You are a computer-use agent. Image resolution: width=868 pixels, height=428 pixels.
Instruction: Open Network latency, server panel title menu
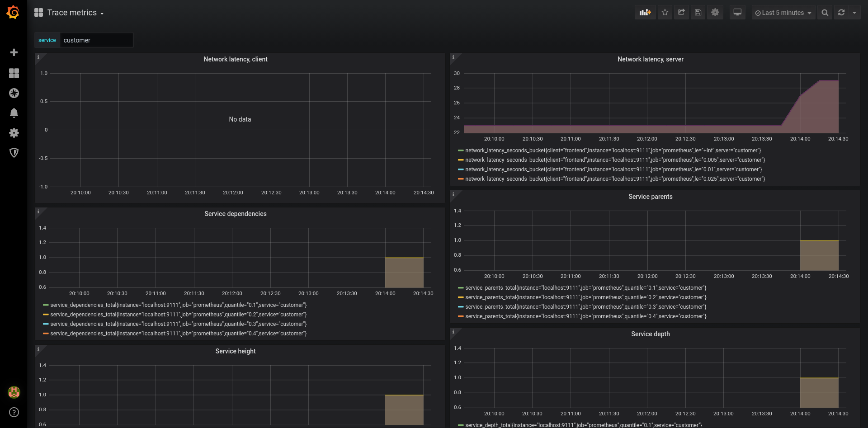(x=651, y=59)
